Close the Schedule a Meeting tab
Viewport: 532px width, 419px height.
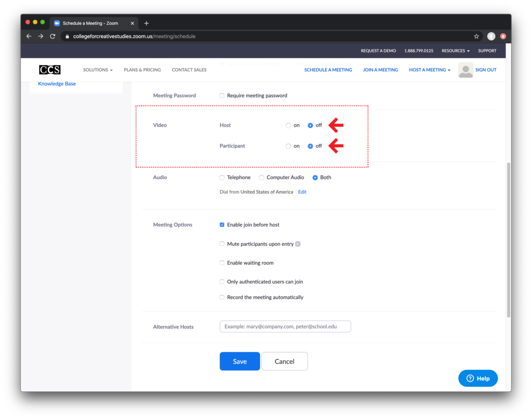[132, 23]
